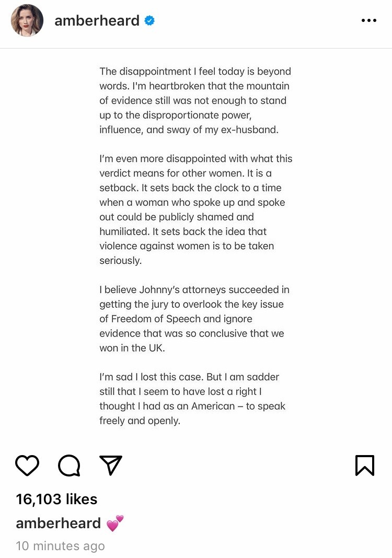The image size is (392, 558).
Task: View the 16,103 likes list
Action: (56, 499)
